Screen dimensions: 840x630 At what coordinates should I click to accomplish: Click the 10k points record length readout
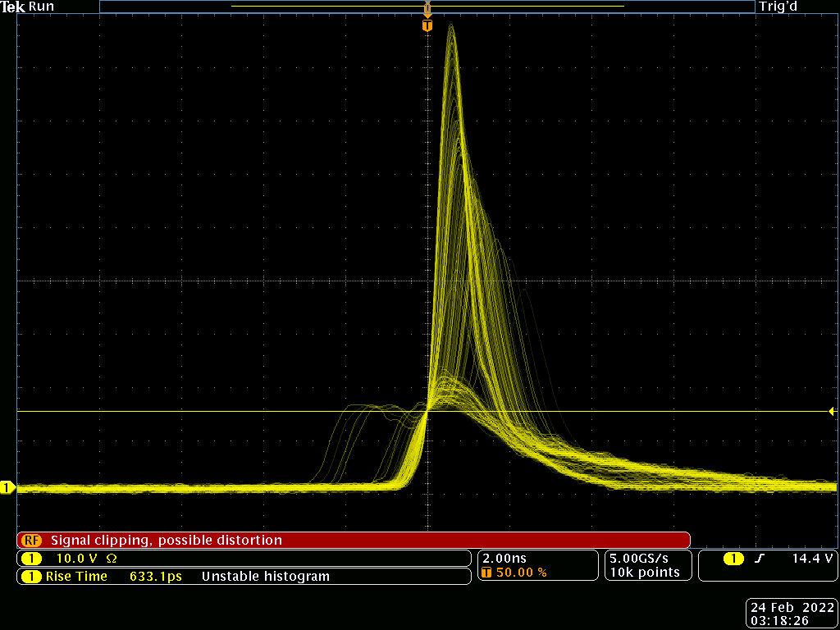tap(644, 573)
